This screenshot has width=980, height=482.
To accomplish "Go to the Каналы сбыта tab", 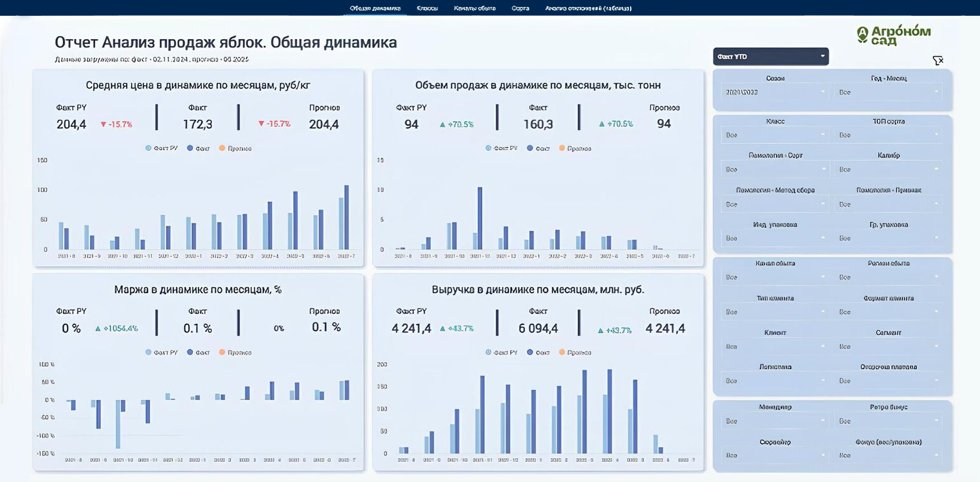I will [474, 8].
